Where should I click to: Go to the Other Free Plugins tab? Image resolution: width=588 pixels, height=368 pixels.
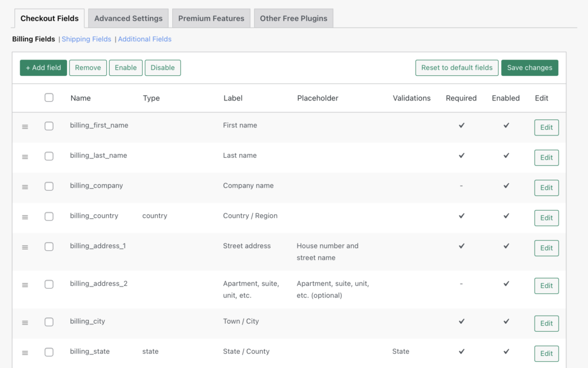[293, 18]
